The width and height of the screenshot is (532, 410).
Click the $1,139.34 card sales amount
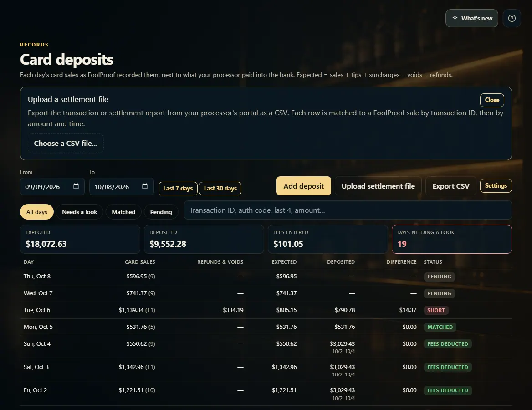pos(132,310)
